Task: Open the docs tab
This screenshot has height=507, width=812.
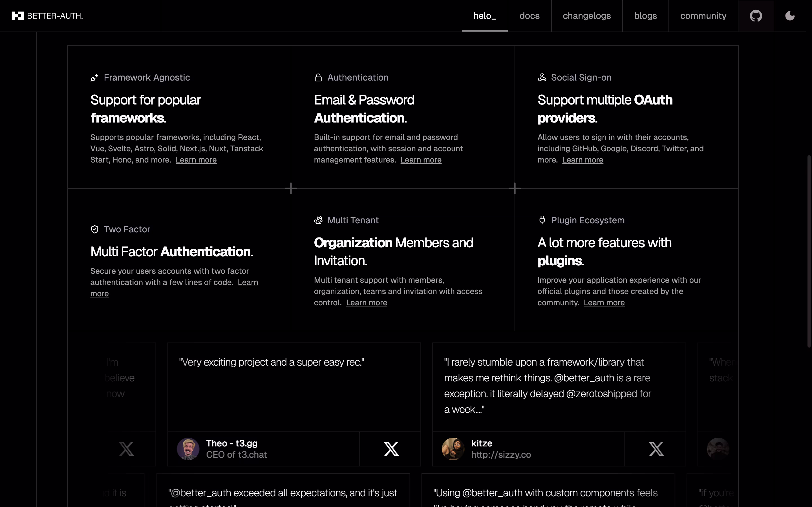Action: [x=529, y=16]
